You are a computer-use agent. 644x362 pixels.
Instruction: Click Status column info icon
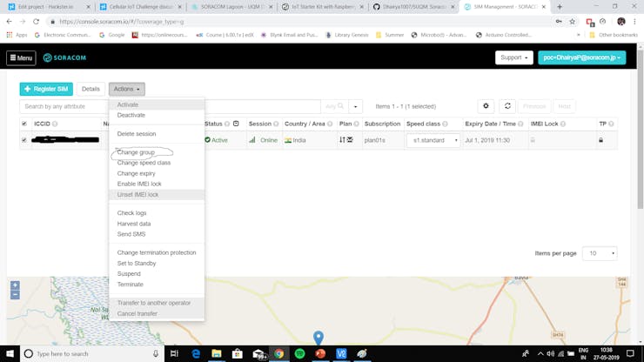227,124
